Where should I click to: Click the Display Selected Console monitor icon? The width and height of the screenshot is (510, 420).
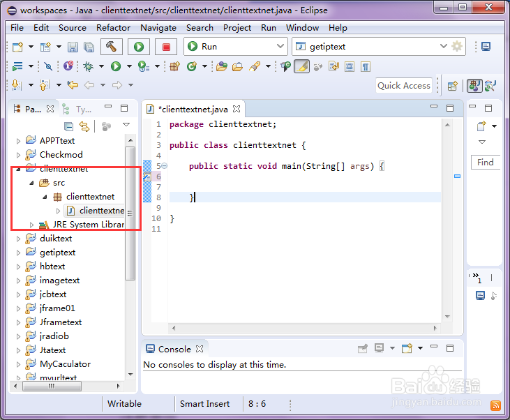380,348
